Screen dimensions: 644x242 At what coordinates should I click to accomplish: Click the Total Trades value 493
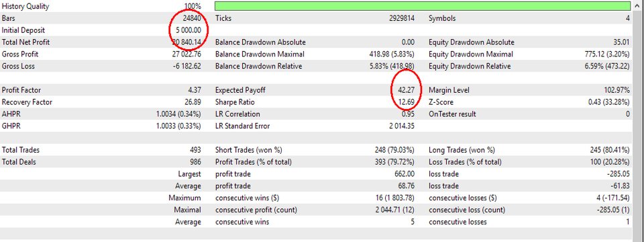click(195, 150)
